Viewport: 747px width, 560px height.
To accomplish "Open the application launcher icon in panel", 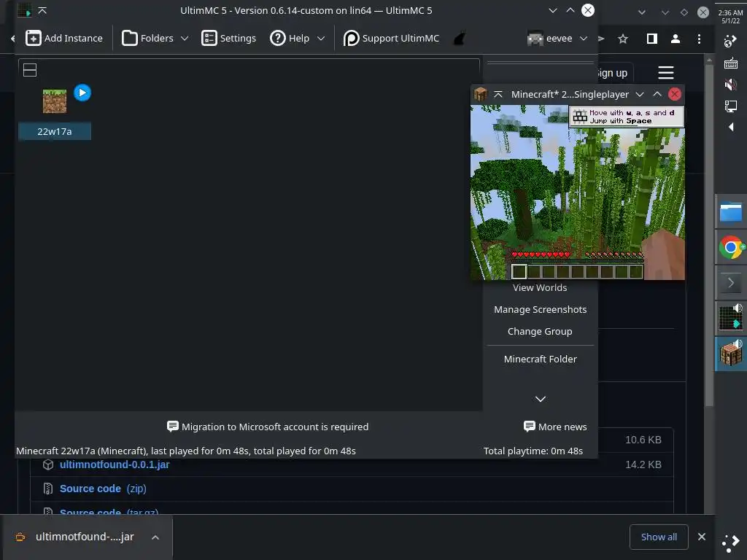I will tap(730, 542).
